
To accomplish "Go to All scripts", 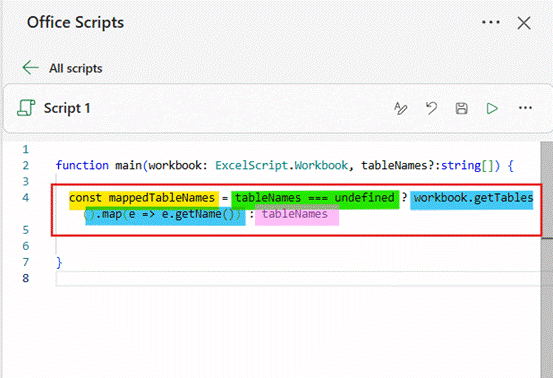I will pos(75,68).
